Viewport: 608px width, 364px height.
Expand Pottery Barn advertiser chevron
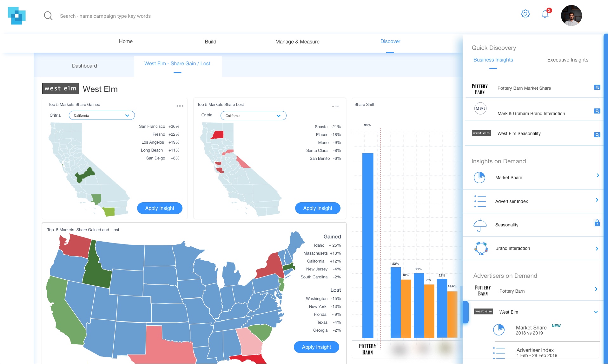pyautogui.click(x=596, y=289)
